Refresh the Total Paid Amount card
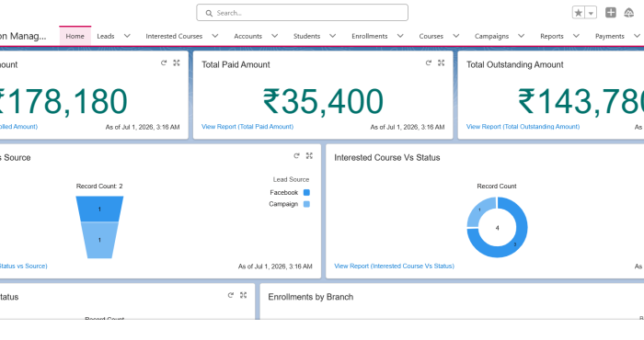 pos(429,62)
